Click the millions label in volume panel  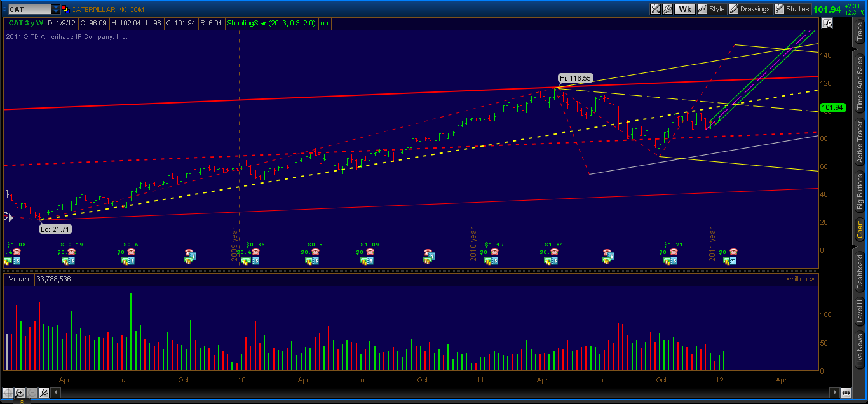coord(800,279)
